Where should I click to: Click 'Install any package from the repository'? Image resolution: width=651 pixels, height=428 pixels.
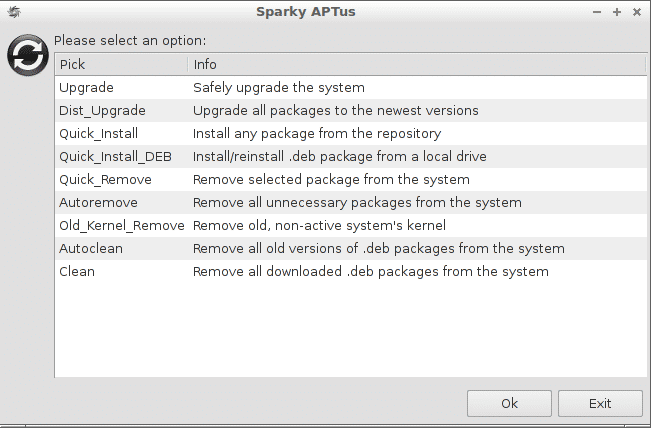(x=317, y=134)
